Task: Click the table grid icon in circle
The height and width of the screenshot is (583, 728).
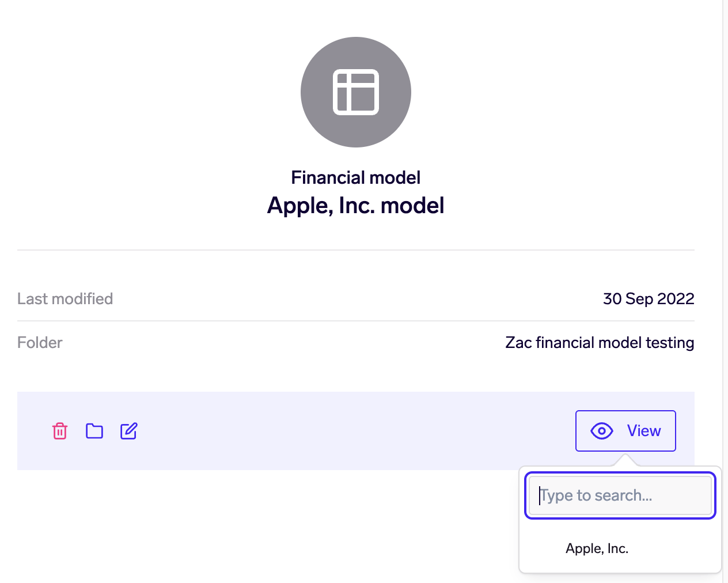Action: pos(356,92)
